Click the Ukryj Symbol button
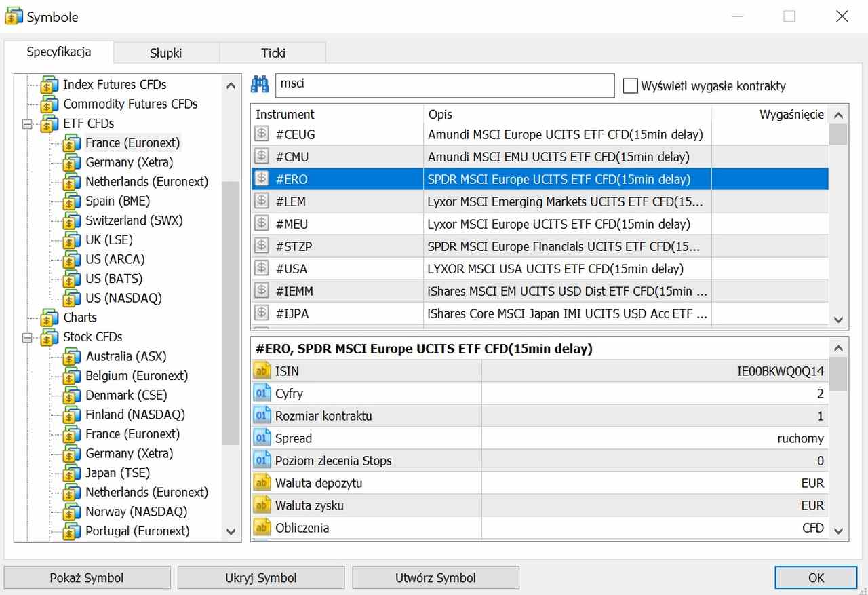Screen dimensions: 868x595 click(x=261, y=578)
